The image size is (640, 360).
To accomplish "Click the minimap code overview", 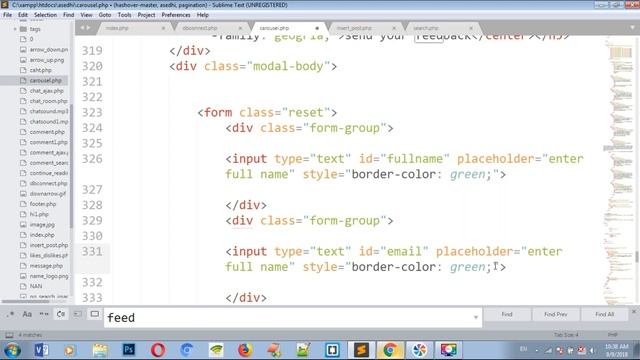I will coord(619,170).
